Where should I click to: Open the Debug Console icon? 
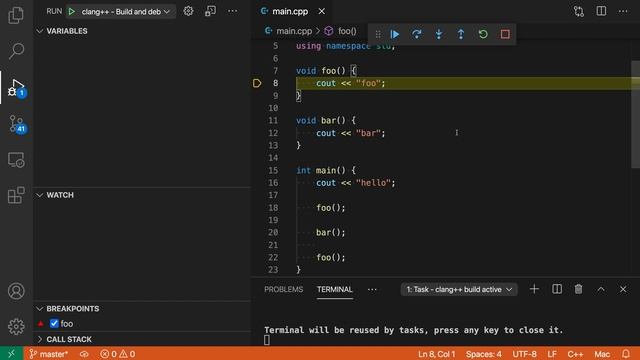click(x=210, y=11)
